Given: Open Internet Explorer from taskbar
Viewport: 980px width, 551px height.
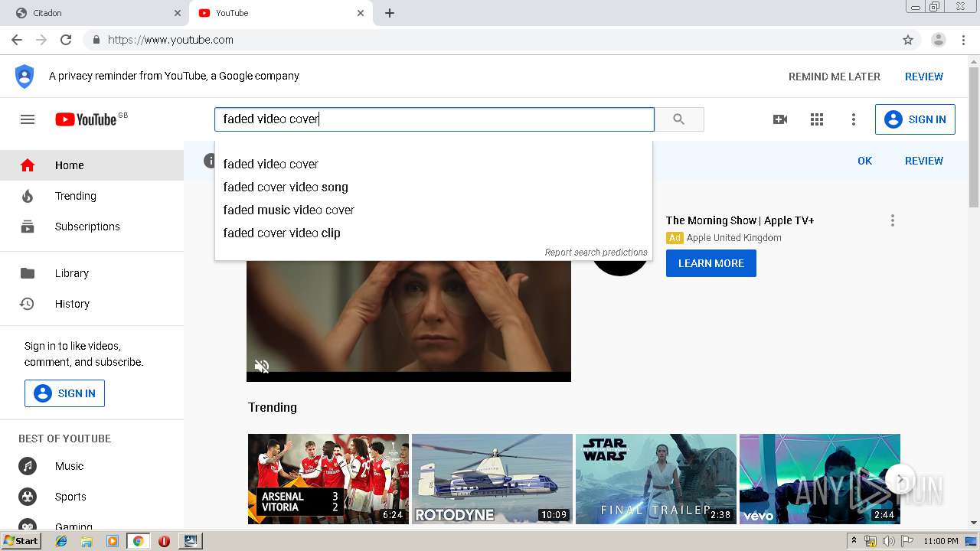Looking at the screenshot, I should (61, 541).
